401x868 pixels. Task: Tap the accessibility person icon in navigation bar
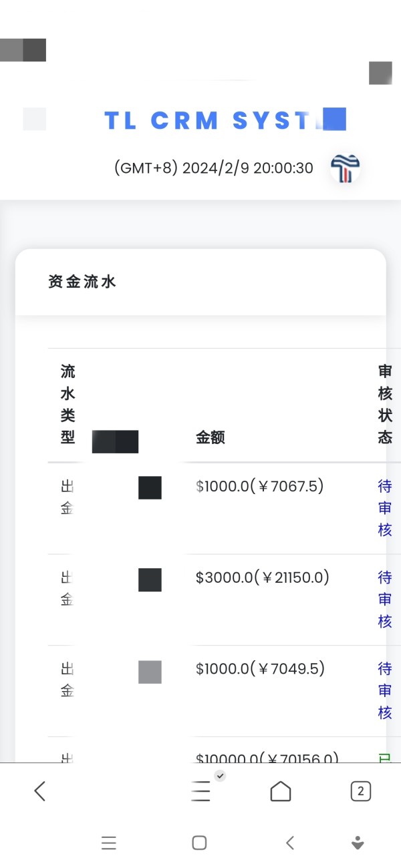point(358,843)
